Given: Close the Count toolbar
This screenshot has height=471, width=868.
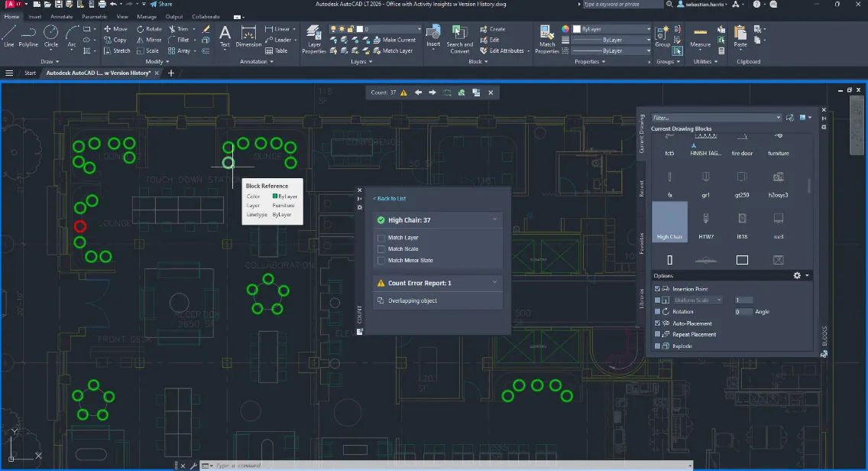Looking at the screenshot, I should click(491, 93).
